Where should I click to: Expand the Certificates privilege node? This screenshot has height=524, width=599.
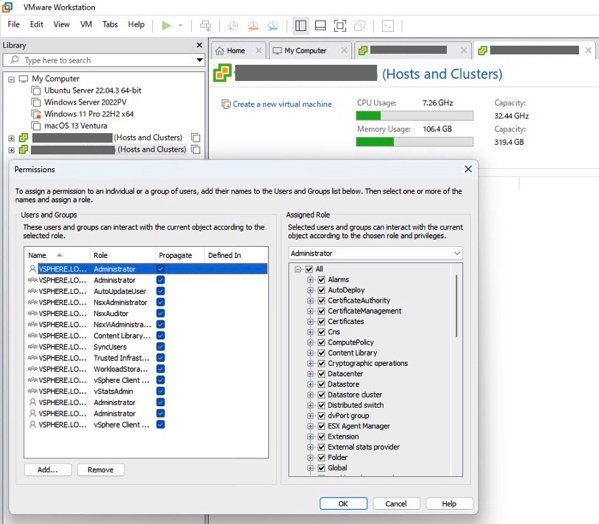[310, 322]
